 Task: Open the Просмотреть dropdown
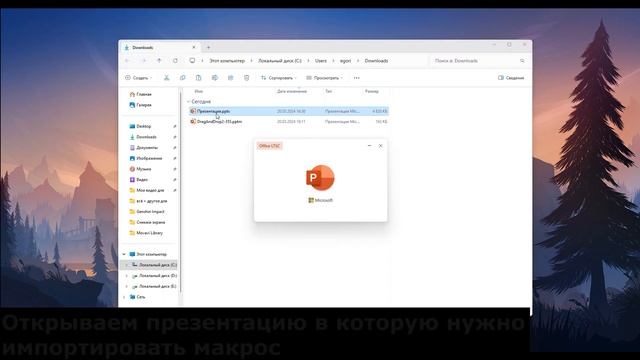coord(324,78)
